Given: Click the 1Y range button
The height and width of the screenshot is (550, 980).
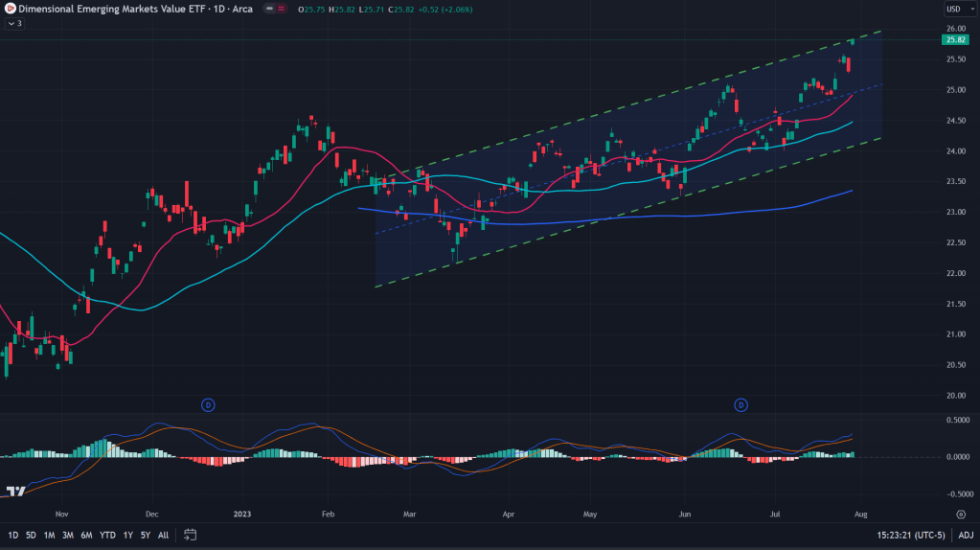Looking at the screenshot, I should 128,535.
